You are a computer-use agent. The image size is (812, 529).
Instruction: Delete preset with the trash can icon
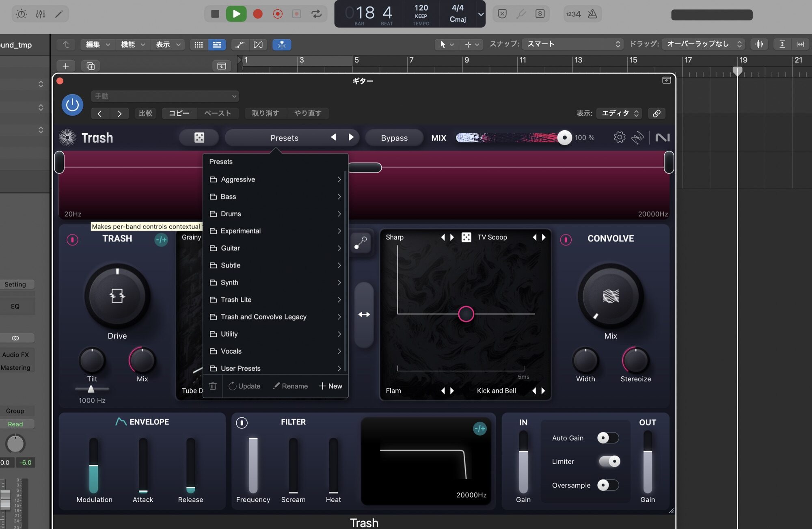coord(213,386)
